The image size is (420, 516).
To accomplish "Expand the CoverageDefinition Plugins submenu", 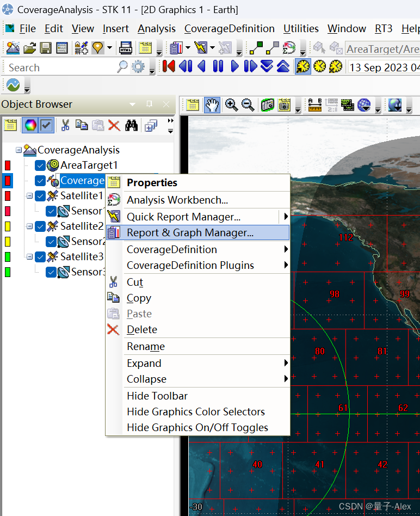I will pyautogui.click(x=286, y=265).
